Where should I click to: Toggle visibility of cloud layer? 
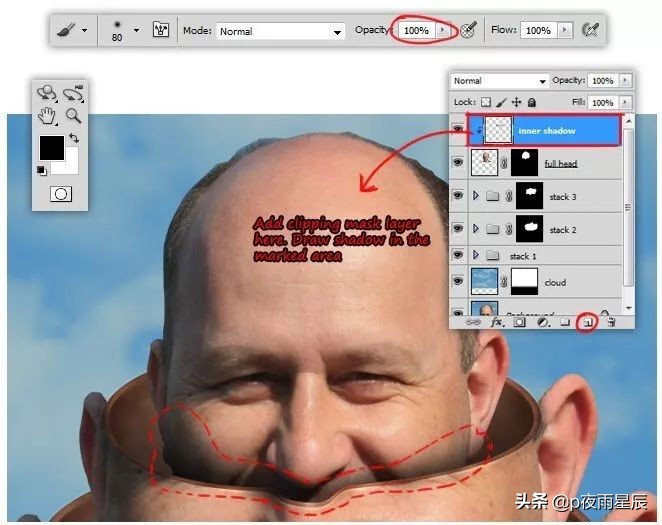click(x=459, y=282)
